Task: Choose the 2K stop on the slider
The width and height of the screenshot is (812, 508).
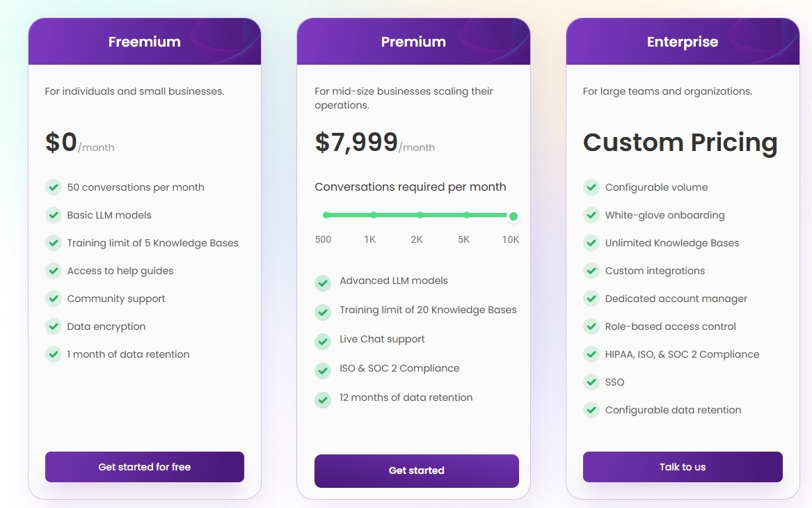Action: pos(420,215)
